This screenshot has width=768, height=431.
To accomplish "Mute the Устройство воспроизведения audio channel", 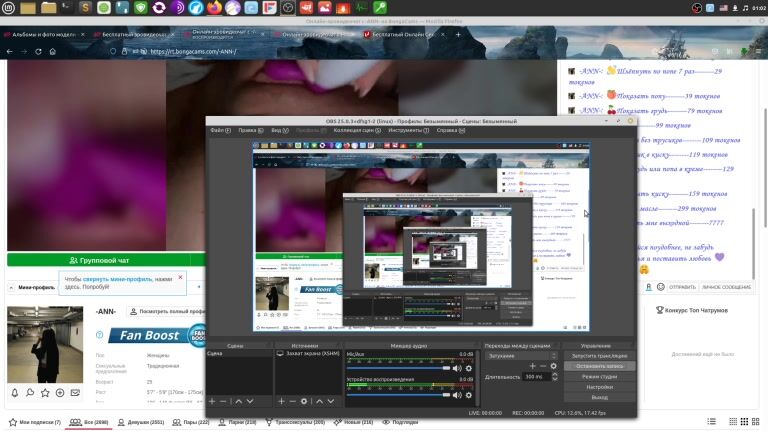I will [457, 394].
